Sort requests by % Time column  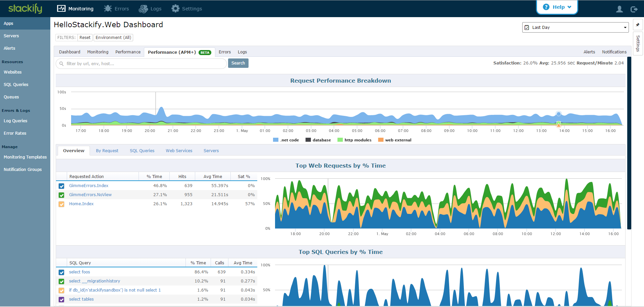coord(154,177)
